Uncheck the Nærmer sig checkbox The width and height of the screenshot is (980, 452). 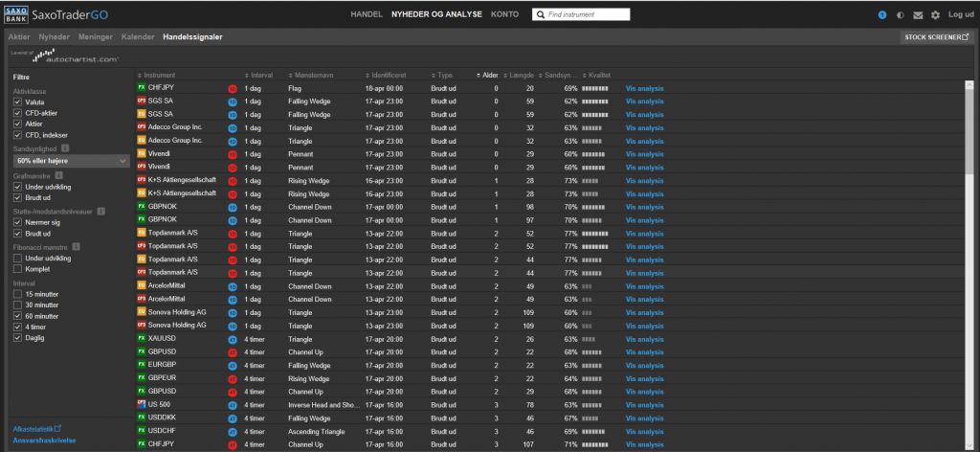pos(17,222)
